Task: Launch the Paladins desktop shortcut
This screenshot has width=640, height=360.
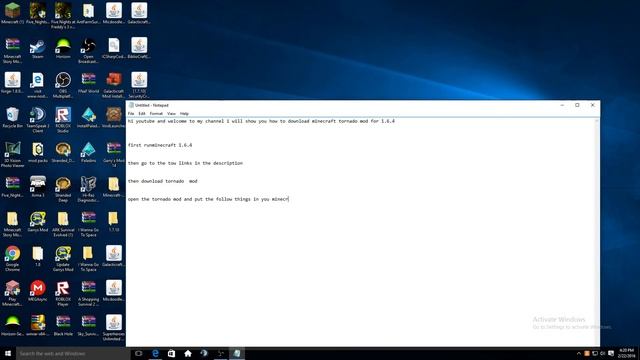Action: [x=88, y=152]
